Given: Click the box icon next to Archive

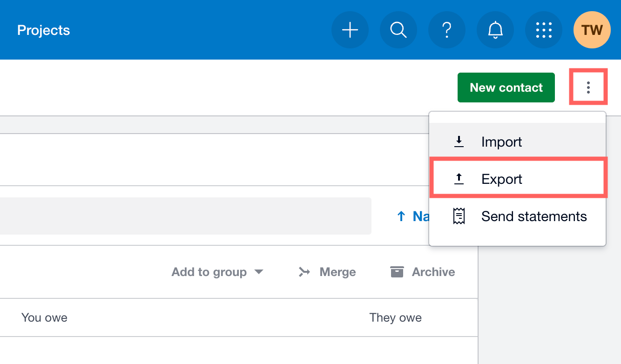Looking at the screenshot, I should [397, 272].
